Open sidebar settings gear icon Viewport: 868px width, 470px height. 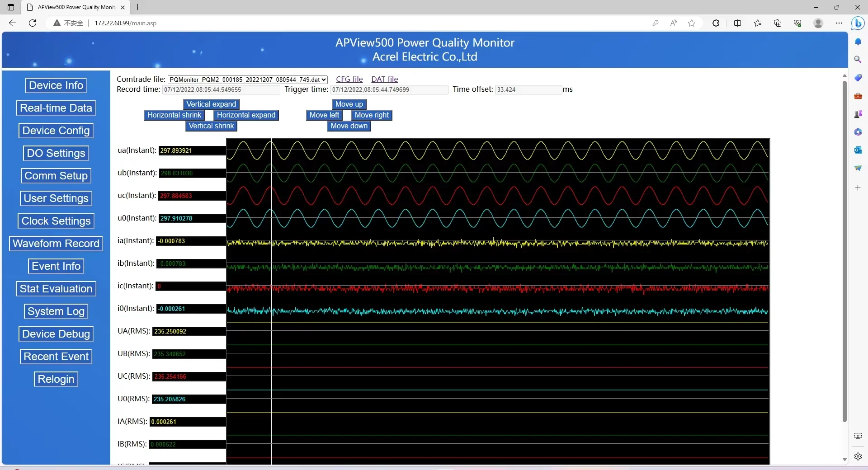tap(858, 456)
